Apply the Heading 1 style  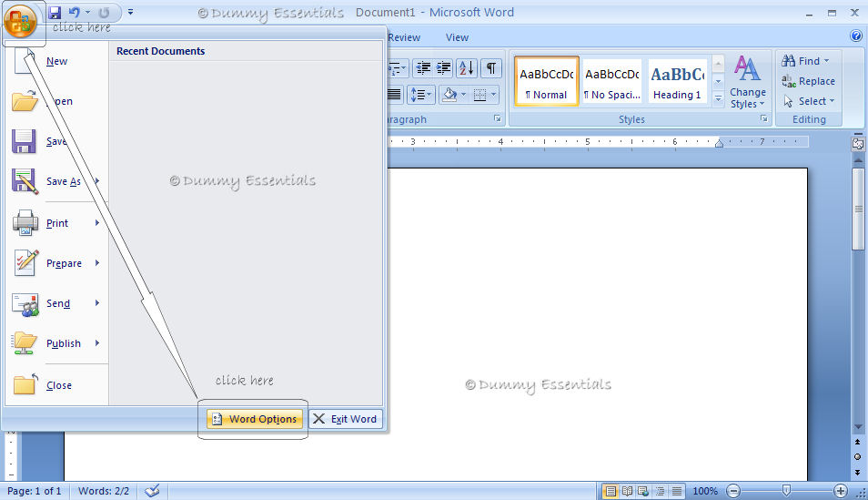678,81
